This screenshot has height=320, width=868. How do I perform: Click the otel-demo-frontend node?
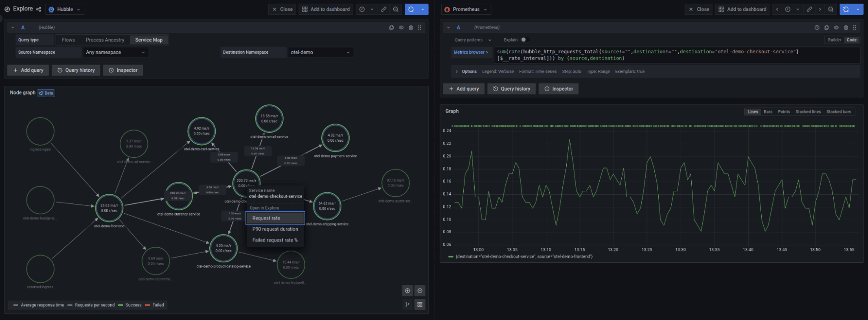click(109, 208)
